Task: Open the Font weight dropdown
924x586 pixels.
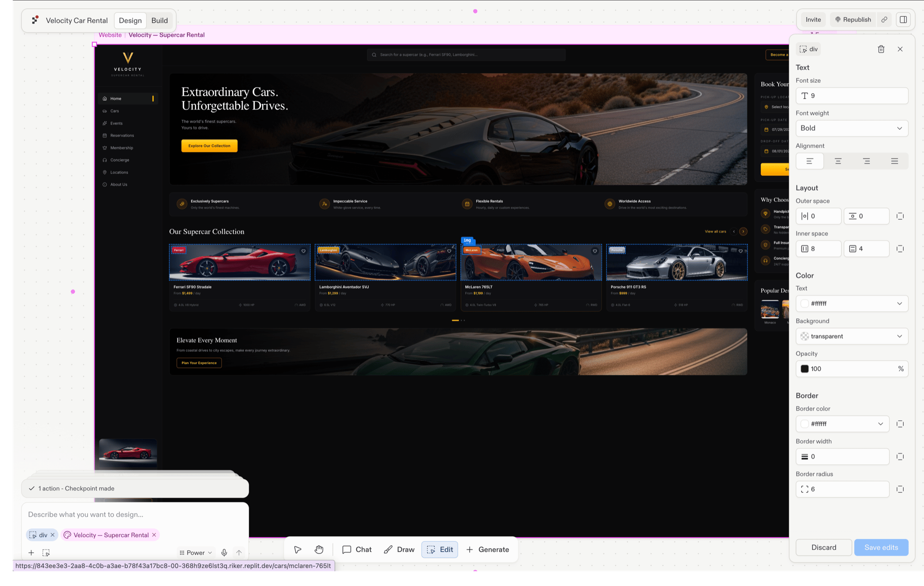Action: point(852,128)
